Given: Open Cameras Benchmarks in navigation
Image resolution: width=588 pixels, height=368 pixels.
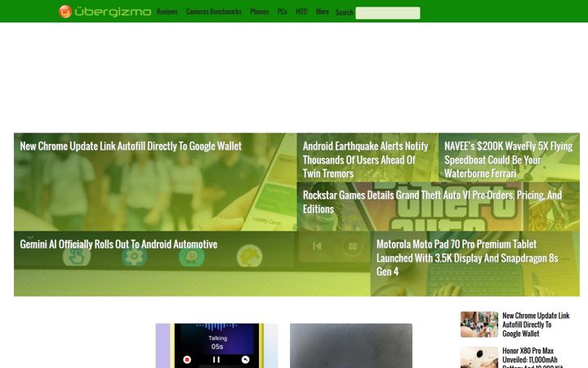Looking at the screenshot, I should [x=214, y=11].
